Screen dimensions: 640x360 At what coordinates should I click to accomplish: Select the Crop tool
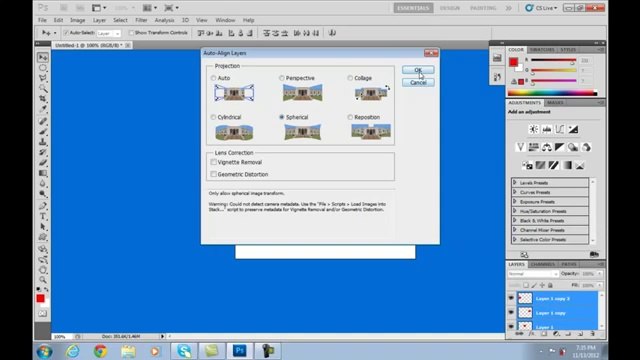[43, 98]
